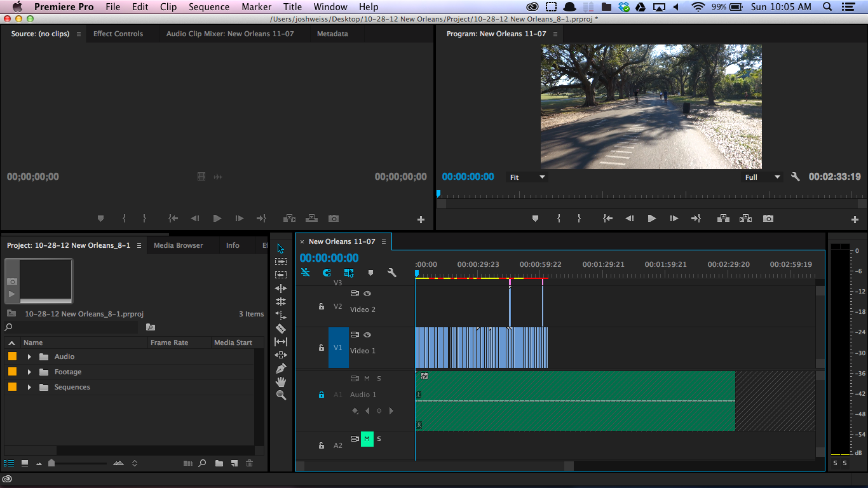The image size is (868, 488).
Task: Select the Slip tool
Action: (x=281, y=342)
